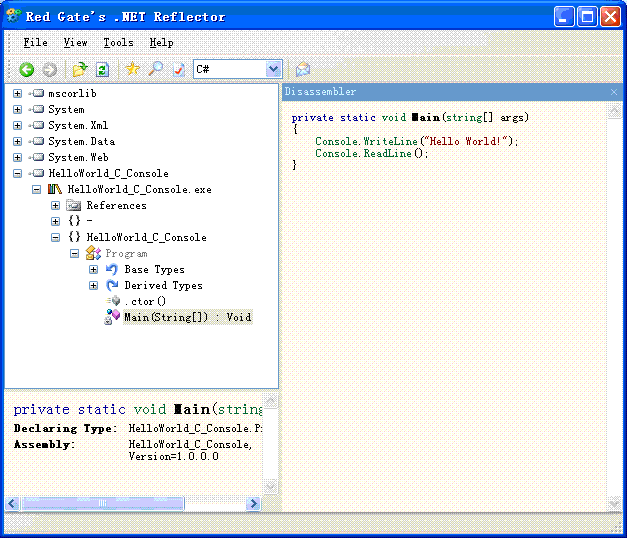Expand the References node

(56, 205)
